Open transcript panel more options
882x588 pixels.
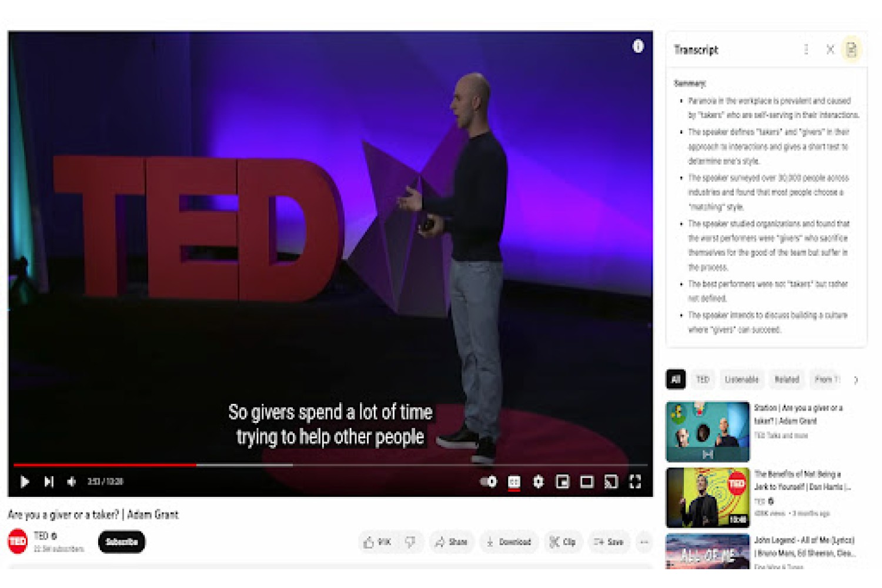tap(806, 49)
